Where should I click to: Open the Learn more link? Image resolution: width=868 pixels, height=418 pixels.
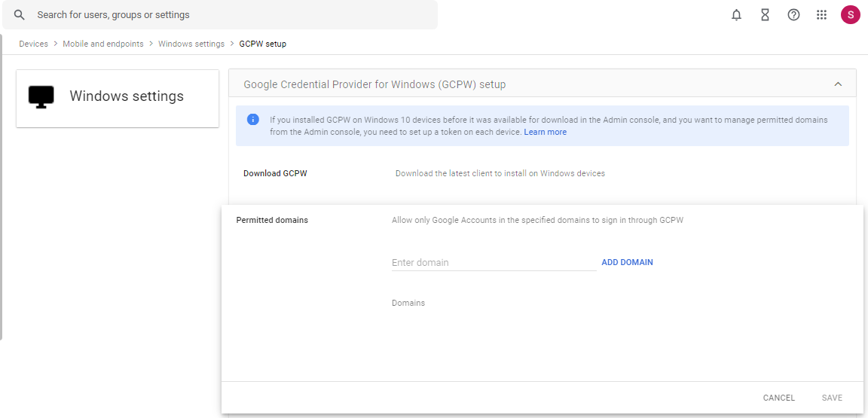point(546,133)
